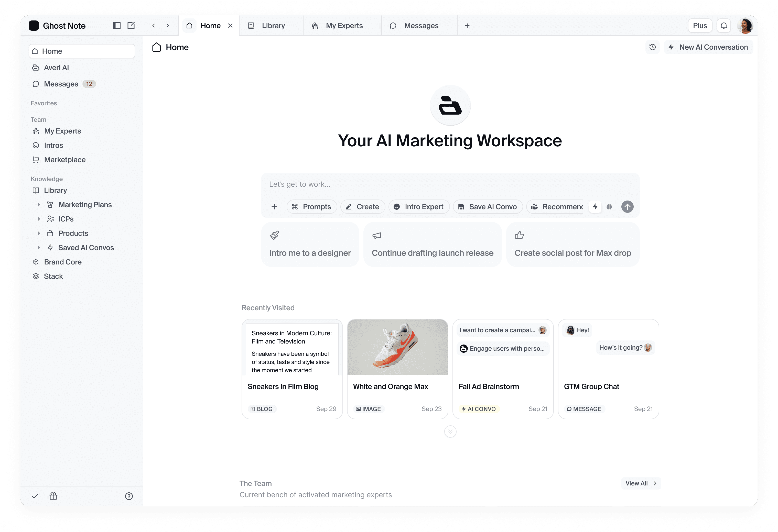Viewport: 778px width, 532px height.
Task: Toggle the sidebar panel icon
Action: pyautogui.click(x=116, y=25)
